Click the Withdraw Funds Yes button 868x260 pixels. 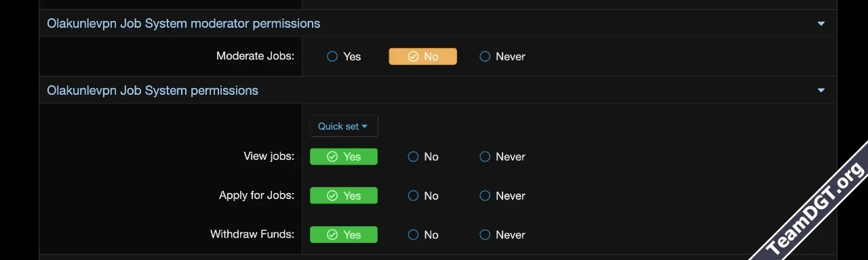(x=344, y=235)
